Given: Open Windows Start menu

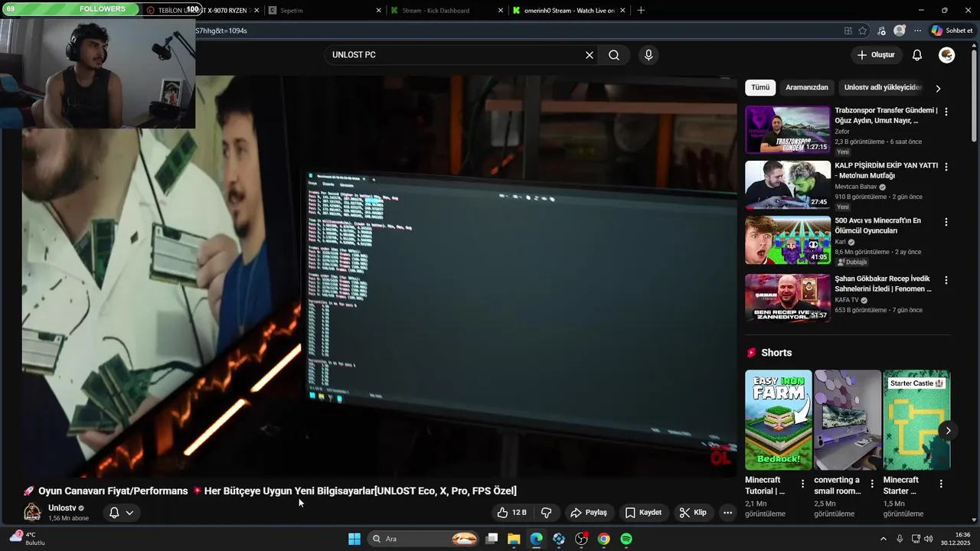Looking at the screenshot, I should pos(354,539).
